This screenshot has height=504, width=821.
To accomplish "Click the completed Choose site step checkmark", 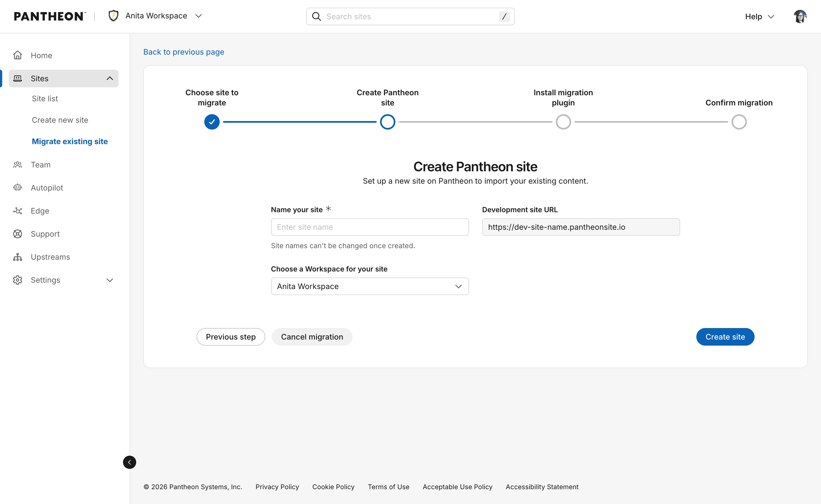I will pos(212,122).
